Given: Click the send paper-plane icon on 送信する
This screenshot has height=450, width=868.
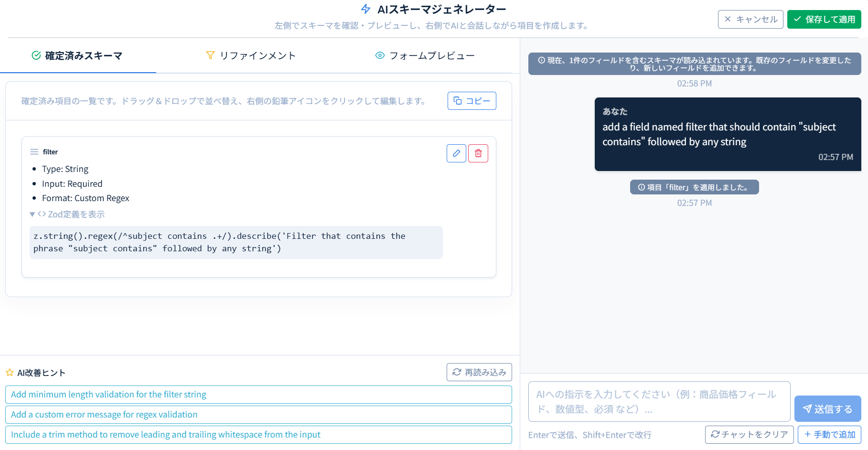Looking at the screenshot, I should (808, 409).
